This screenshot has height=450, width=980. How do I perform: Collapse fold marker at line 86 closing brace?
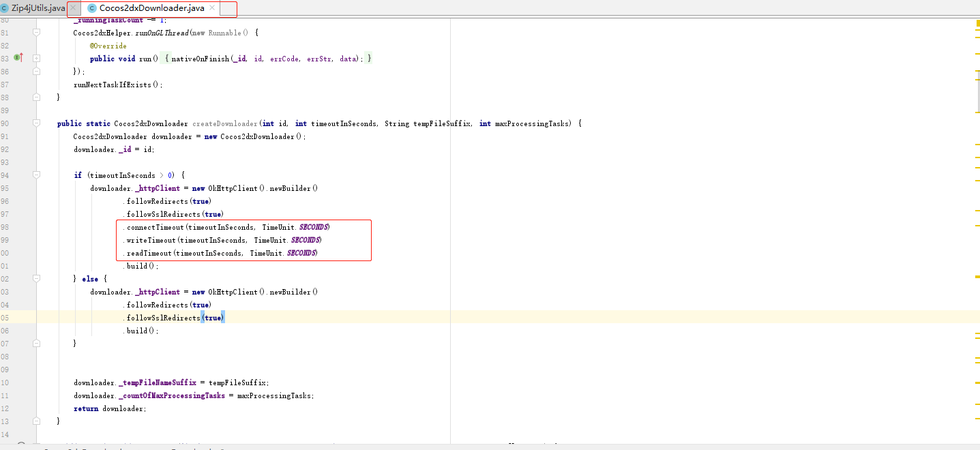click(37, 72)
